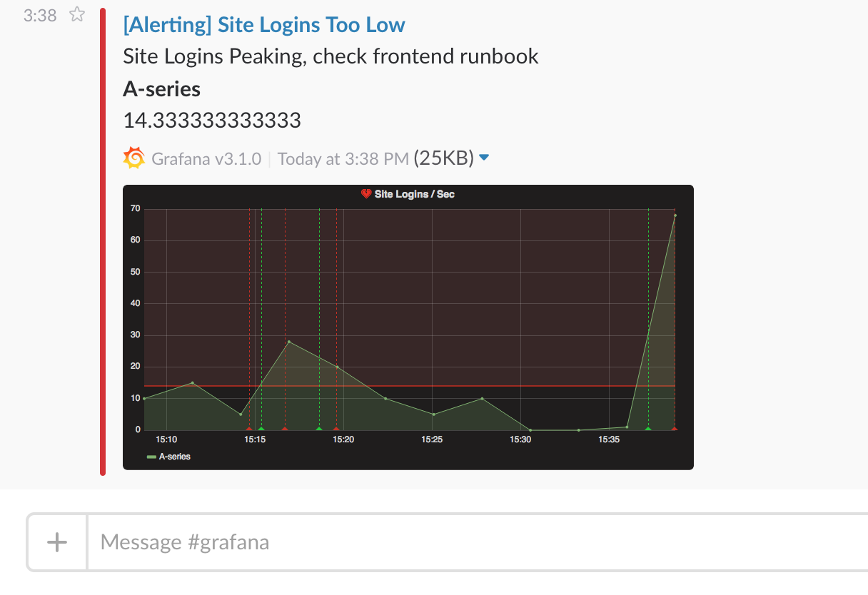Open the [Alerting] Site Logins Too Low link
868x595 pixels.
264,24
